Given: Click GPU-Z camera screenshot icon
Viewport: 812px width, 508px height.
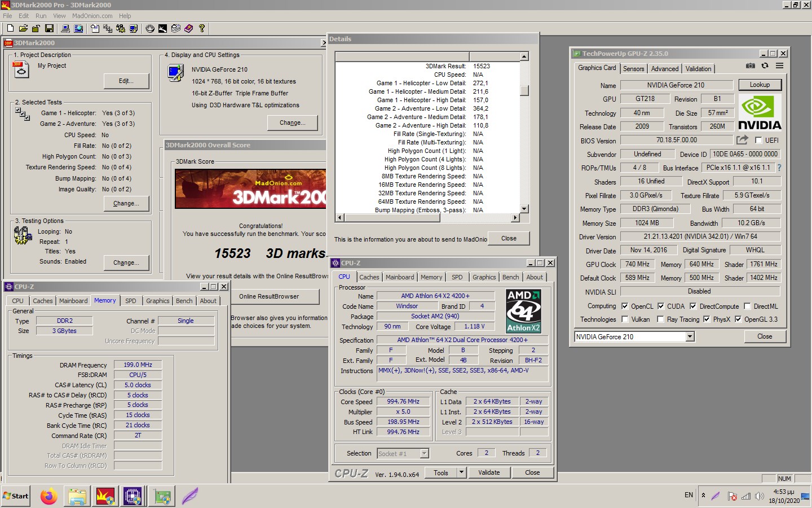Looking at the screenshot, I should 750,66.
